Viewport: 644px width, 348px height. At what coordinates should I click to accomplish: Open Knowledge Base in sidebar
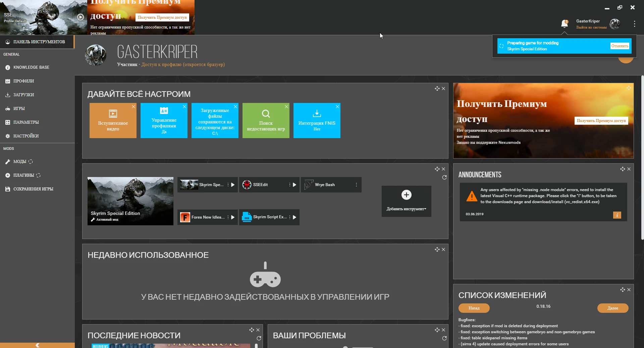[x=37, y=67]
